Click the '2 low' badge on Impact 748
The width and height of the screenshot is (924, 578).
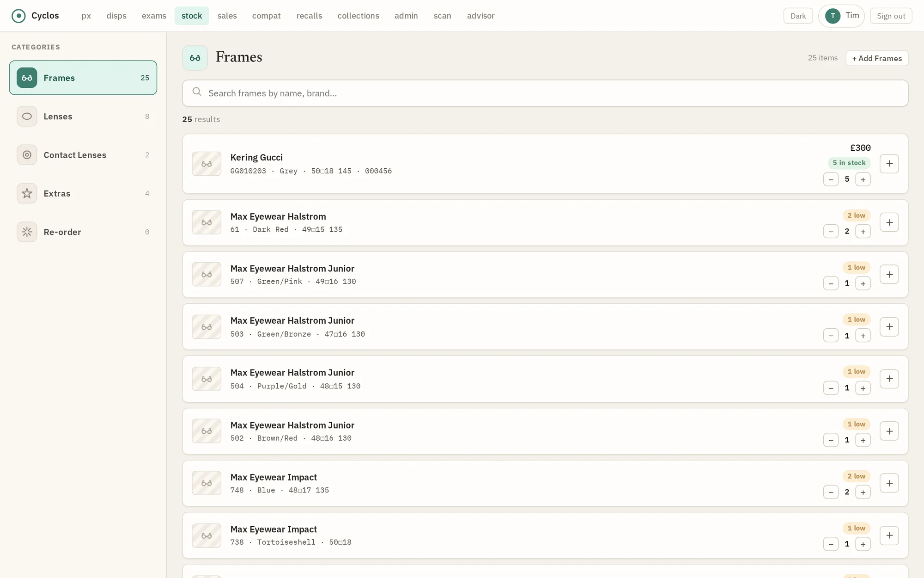[x=857, y=476]
